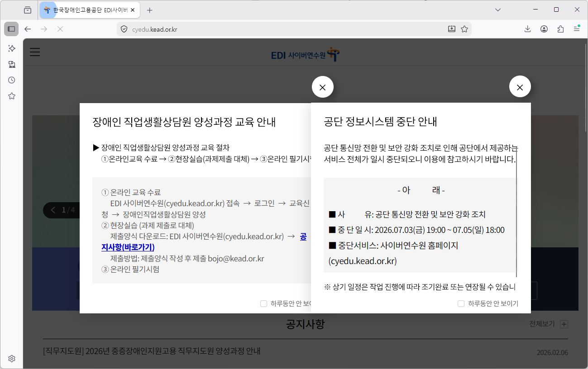Click the (cyedu.kead.or.kr) text in 중단서비스
The width and height of the screenshot is (588, 369).
[x=362, y=261]
